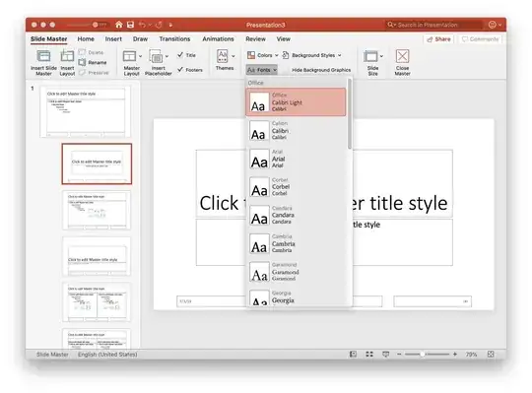Select the Title Slide layout thumbnail

click(x=97, y=164)
